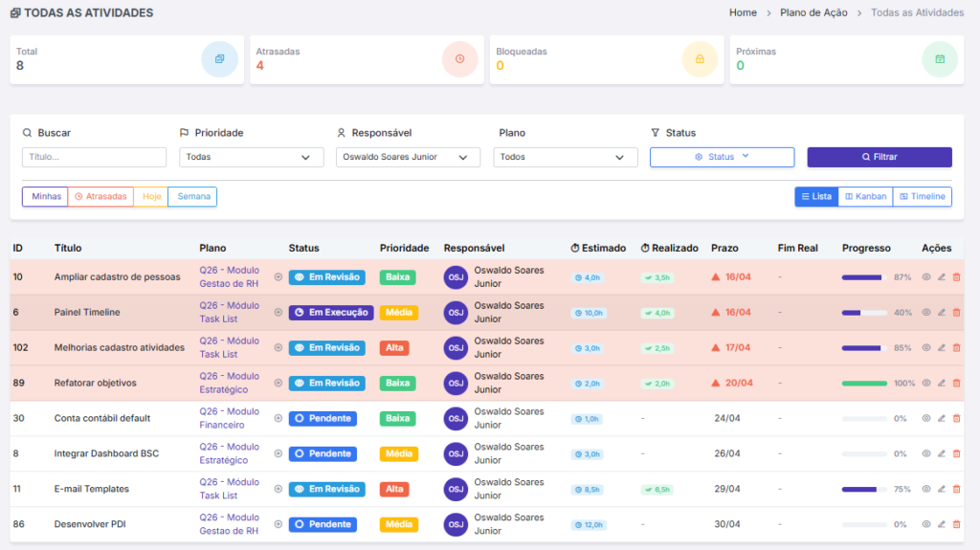The width and height of the screenshot is (980, 550).
Task: Select the Hoje quick filter
Action: [x=151, y=196]
